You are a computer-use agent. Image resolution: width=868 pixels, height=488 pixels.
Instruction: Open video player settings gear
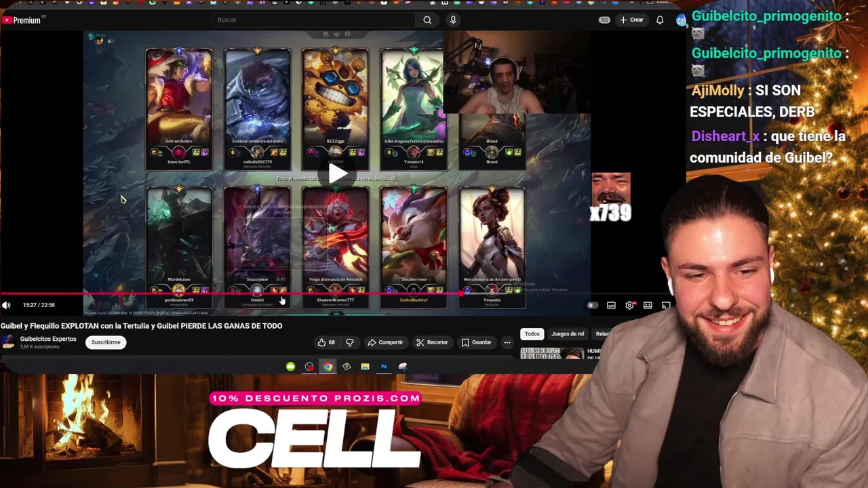point(629,306)
